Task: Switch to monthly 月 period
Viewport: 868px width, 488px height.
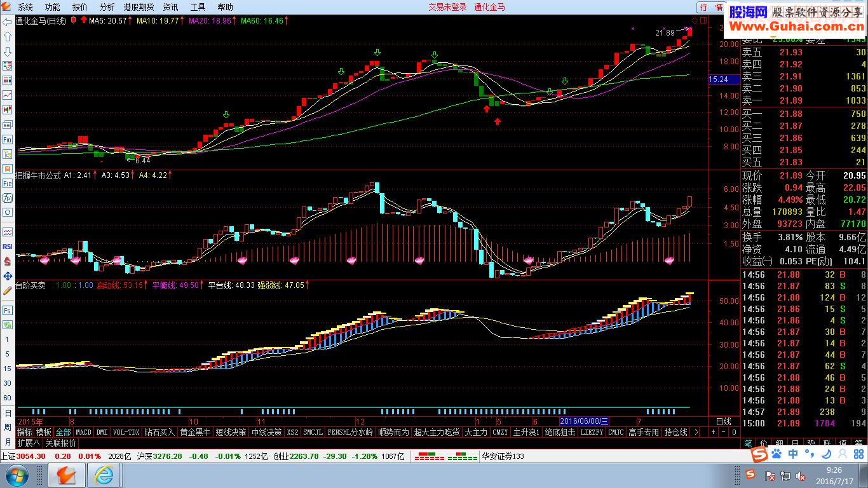Action: [x=8, y=442]
